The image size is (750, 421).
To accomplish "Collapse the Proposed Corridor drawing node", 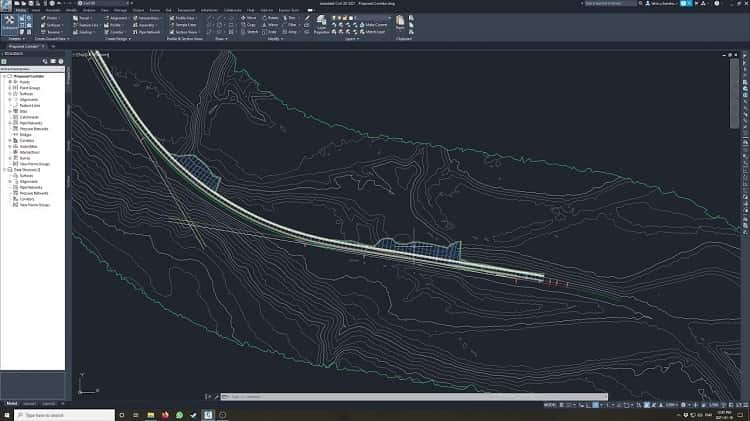I will [x=4, y=76].
